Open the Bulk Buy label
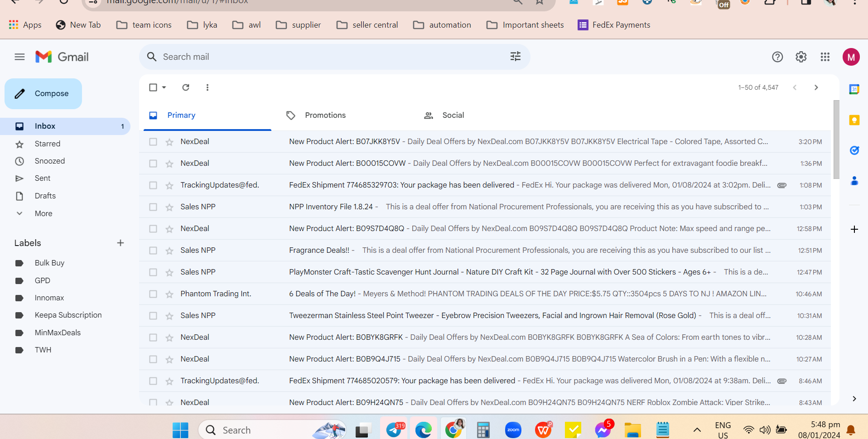Viewport: 868px width, 439px height. [49, 263]
